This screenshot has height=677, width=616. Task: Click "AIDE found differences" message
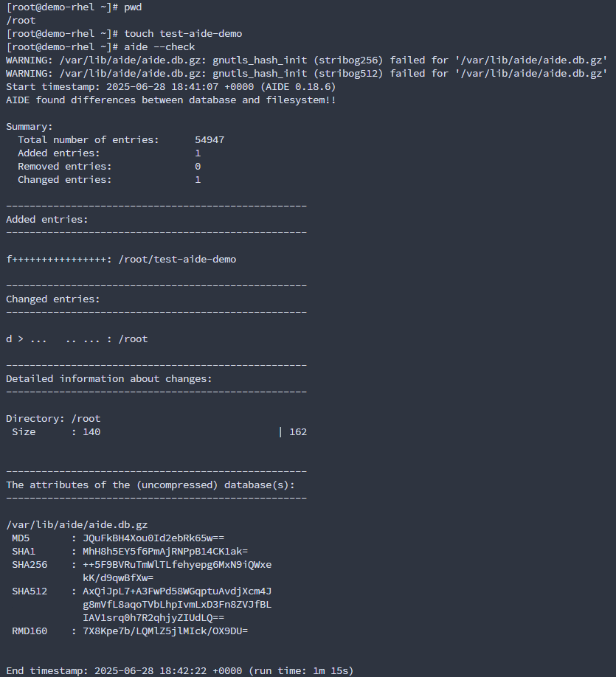pos(170,100)
